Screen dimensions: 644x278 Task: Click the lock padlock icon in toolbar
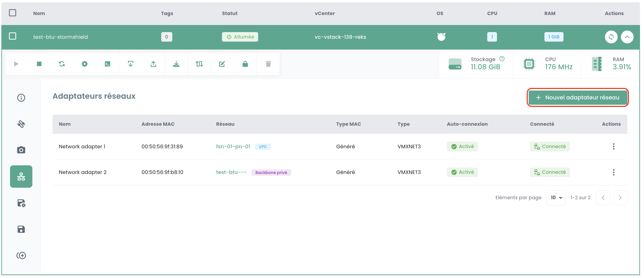[245, 64]
